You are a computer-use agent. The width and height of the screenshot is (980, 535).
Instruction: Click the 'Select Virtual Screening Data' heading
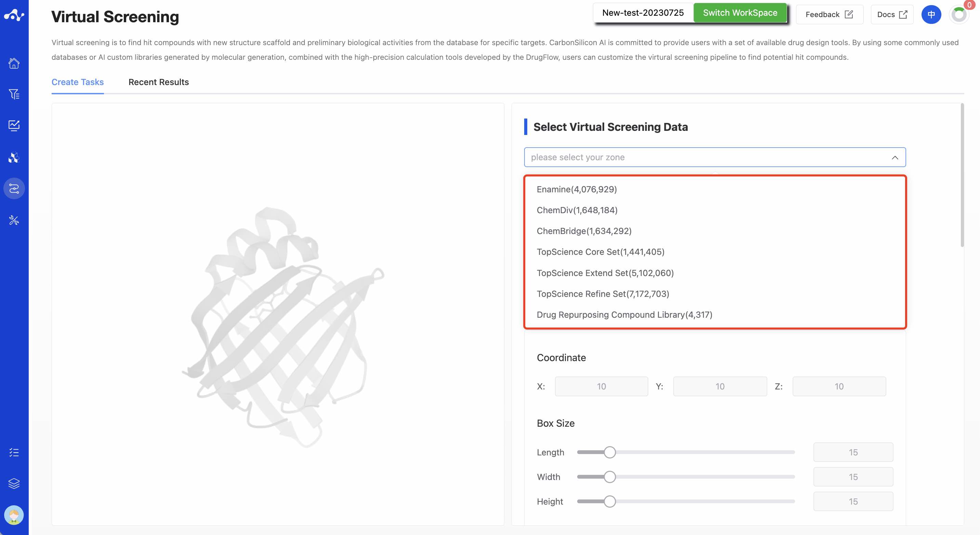click(x=610, y=127)
